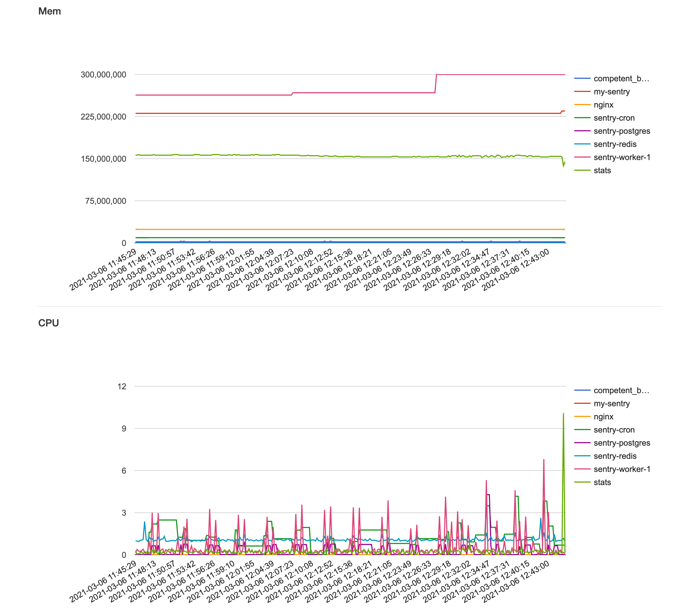This screenshot has height=612, width=700.
Task: Click the CPU chart heading
Action: click(48, 323)
